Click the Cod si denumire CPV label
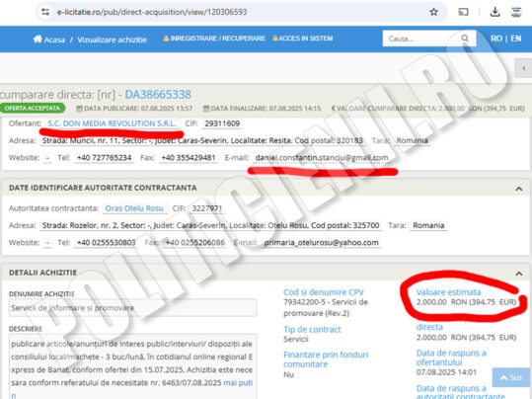The height and width of the screenshot is (399, 532). click(324, 292)
